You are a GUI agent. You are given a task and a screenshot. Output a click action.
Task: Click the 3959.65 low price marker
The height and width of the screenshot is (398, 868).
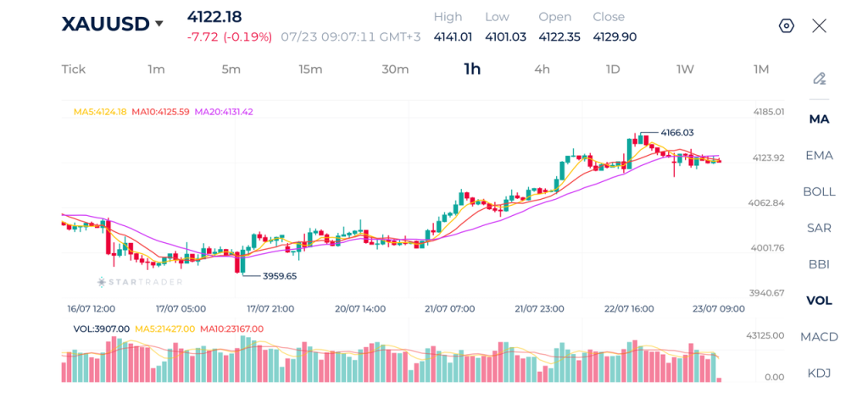[x=280, y=276]
